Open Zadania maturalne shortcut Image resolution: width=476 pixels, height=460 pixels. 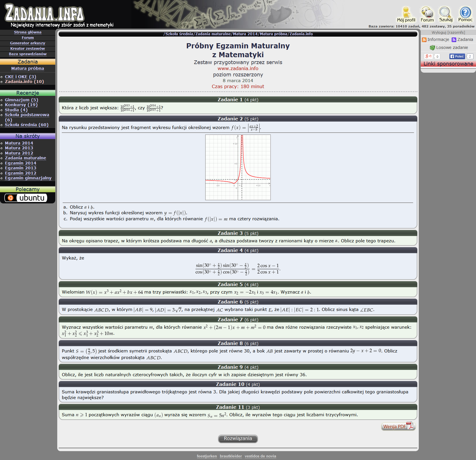25,158
